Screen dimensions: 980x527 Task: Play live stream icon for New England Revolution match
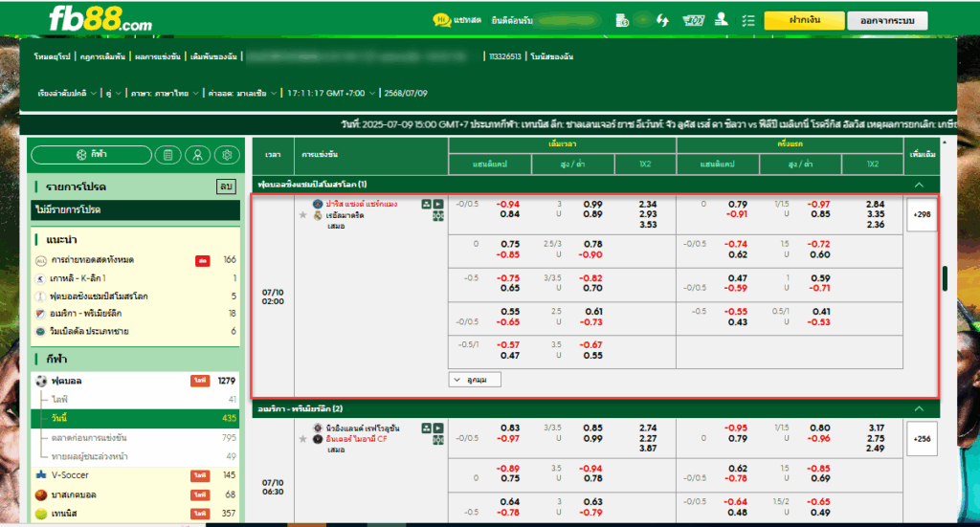coord(438,428)
